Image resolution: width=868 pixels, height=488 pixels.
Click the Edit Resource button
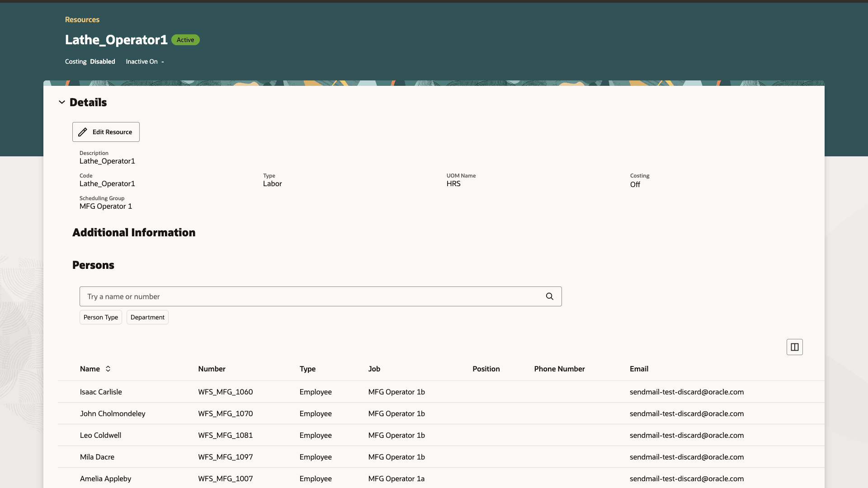tap(106, 131)
